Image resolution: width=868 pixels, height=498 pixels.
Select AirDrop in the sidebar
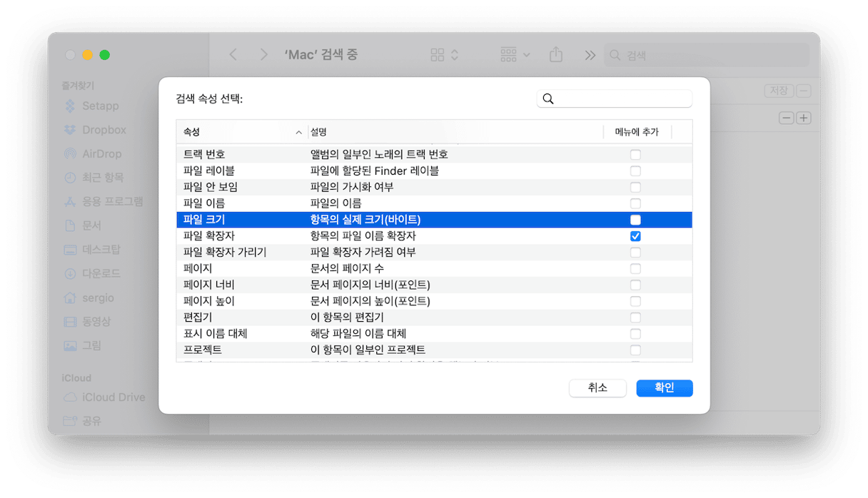70,153
